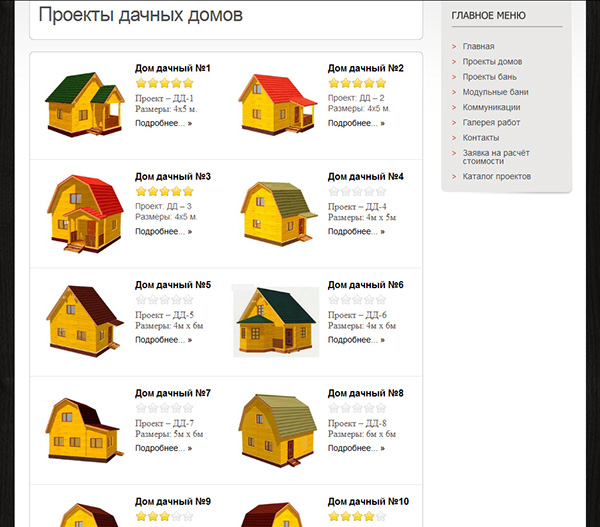Rate Дом дачный №6 four stars
The height and width of the screenshot is (527, 600).
tap(369, 300)
